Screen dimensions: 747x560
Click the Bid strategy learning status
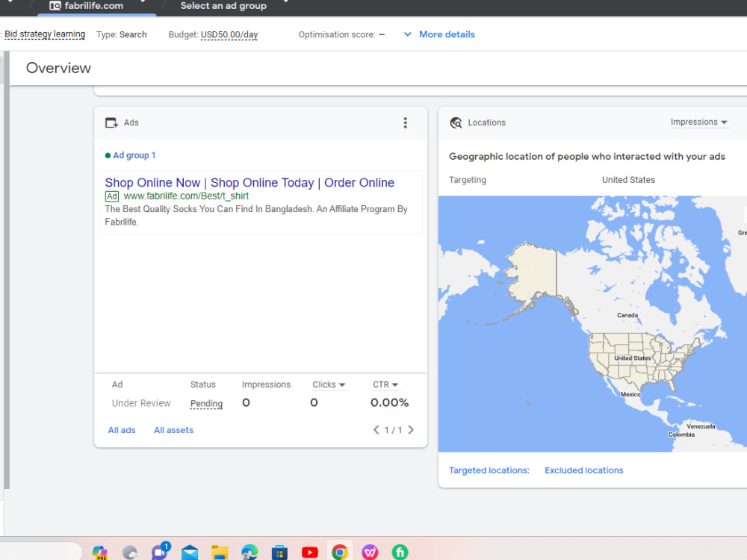pyautogui.click(x=45, y=34)
